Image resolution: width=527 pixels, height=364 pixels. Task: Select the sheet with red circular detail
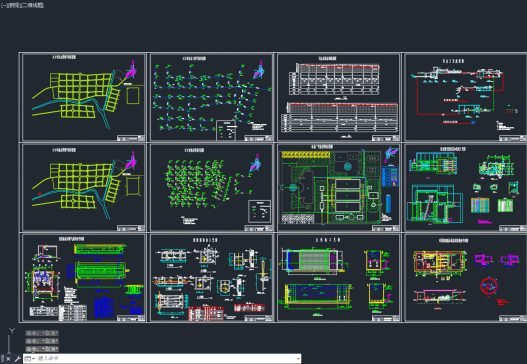click(x=466, y=278)
